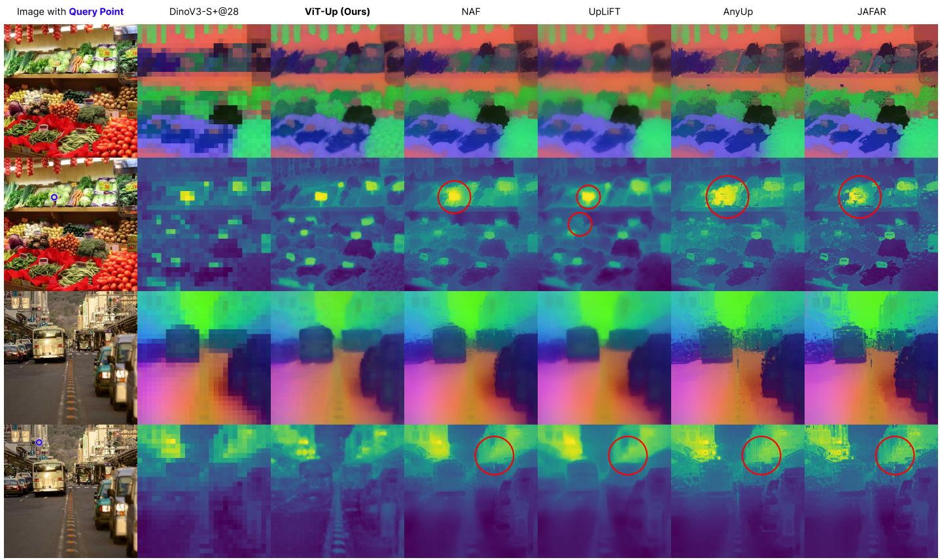Open the street bus photo with blue query point
The width and height of the screenshot is (940, 560).
(71, 491)
